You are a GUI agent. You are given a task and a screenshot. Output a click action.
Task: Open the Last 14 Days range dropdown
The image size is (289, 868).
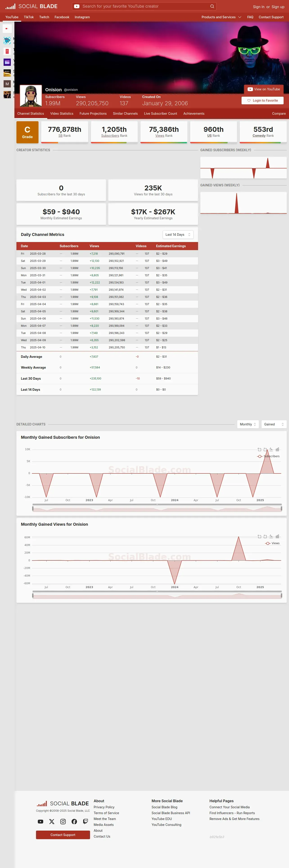click(x=178, y=235)
